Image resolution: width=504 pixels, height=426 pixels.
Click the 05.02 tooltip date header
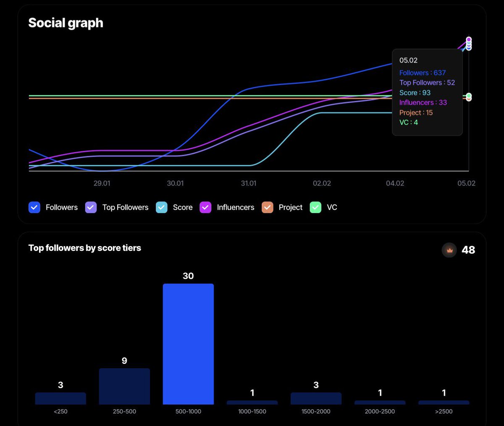point(408,60)
